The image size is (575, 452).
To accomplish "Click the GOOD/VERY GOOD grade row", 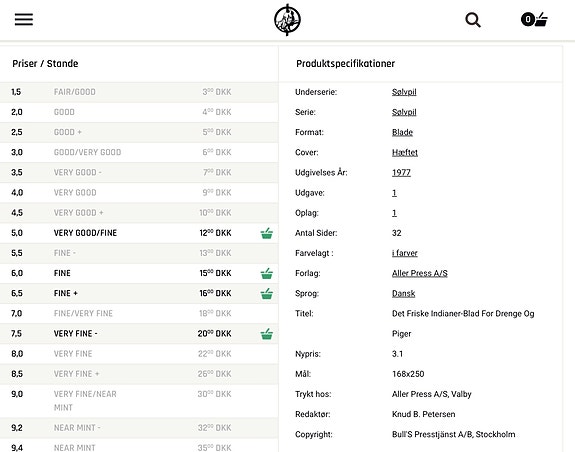I will (139, 152).
